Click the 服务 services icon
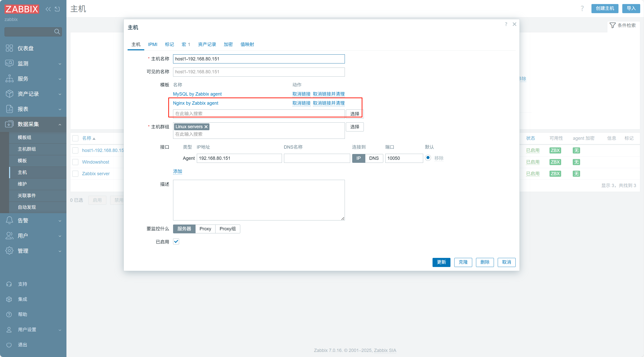The image size is (644, 357). 9,78
